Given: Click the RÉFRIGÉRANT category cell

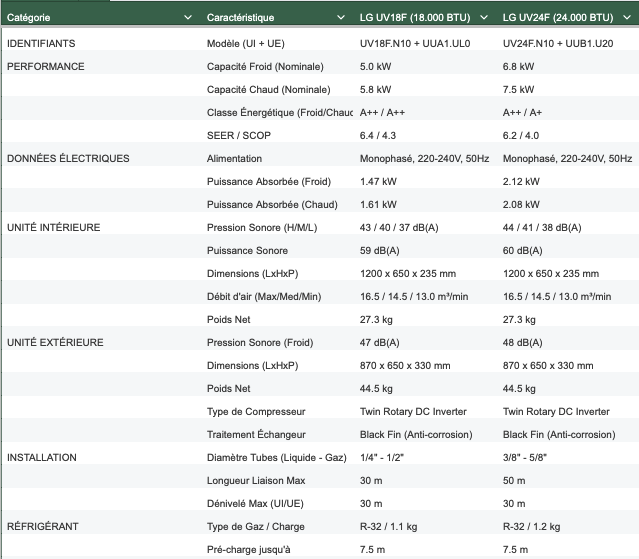Looking at the screenshot, I should point(42,526).
